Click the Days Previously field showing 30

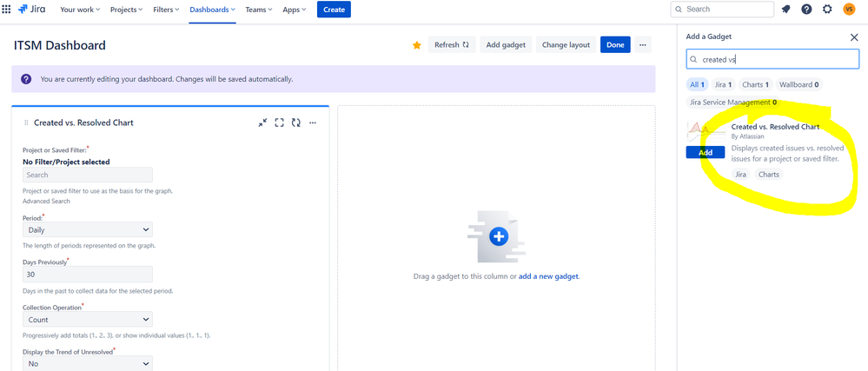tap(88, 274)
